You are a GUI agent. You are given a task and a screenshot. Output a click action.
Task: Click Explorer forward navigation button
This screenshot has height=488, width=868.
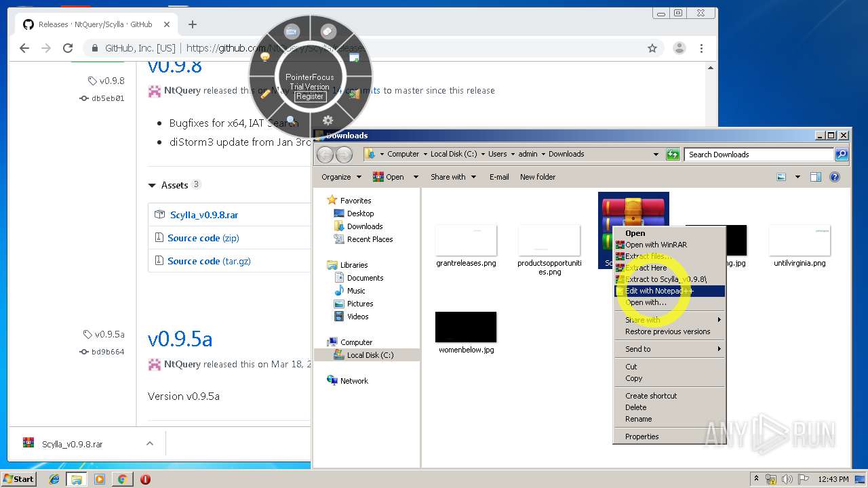click(344, 155)
